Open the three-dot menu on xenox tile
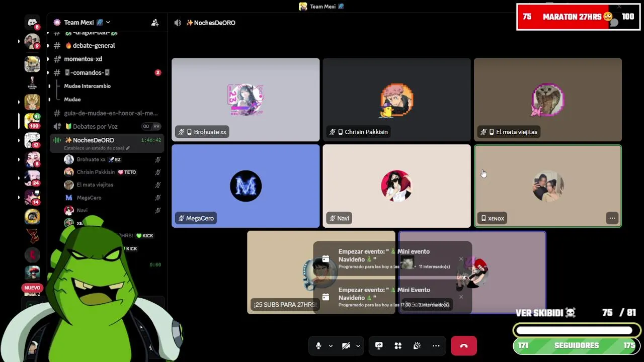Viewport: 644px width, 362px height. point(612,218)
